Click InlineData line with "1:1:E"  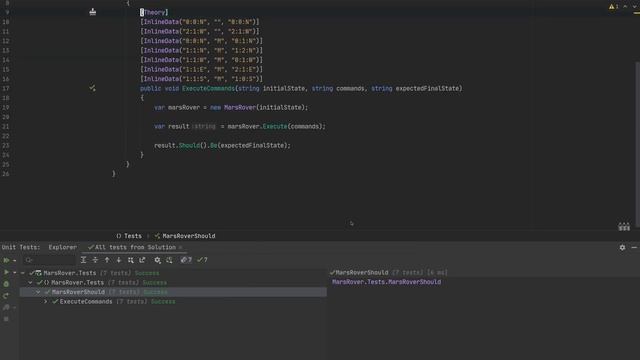(201, 69)
